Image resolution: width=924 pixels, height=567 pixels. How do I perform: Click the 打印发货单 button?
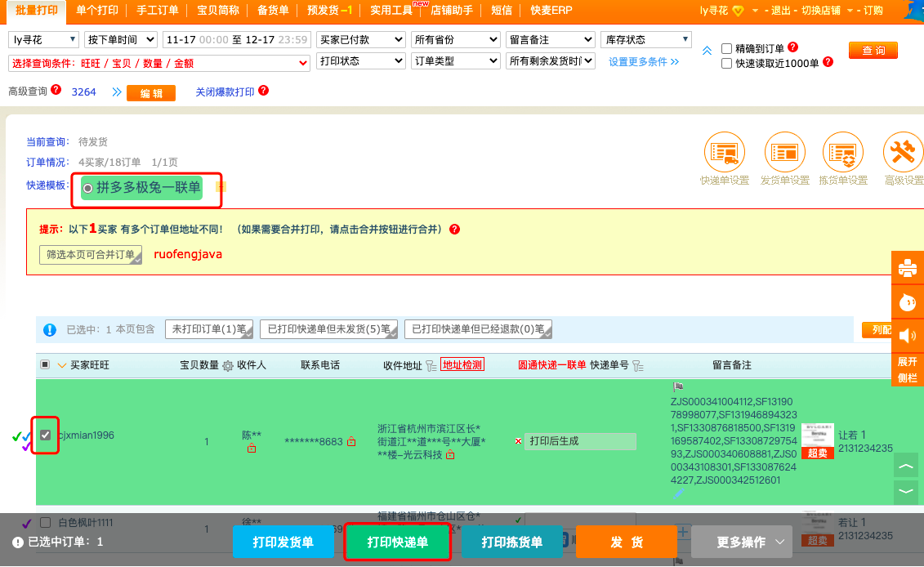click(x=283, y=542)
